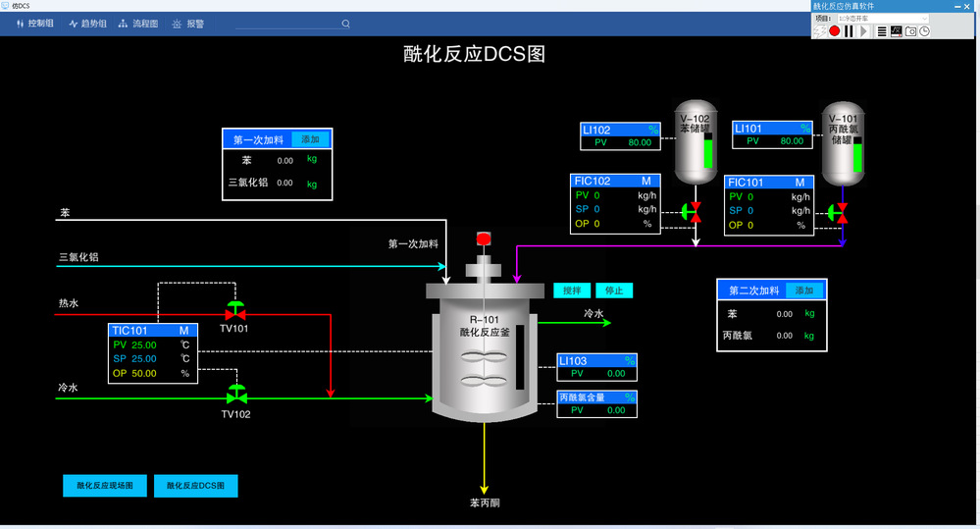Click the camera snapshot icon

tap(910, 31)
